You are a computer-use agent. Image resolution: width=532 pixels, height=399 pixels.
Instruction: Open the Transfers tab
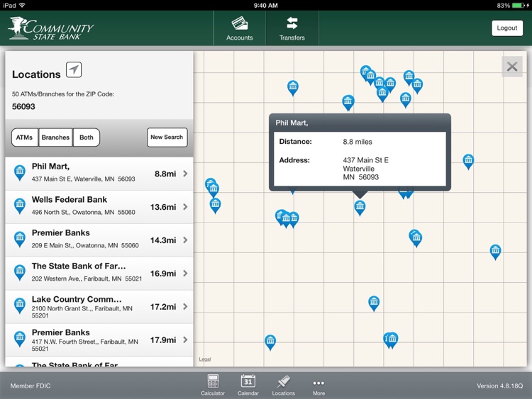(292, 28)
